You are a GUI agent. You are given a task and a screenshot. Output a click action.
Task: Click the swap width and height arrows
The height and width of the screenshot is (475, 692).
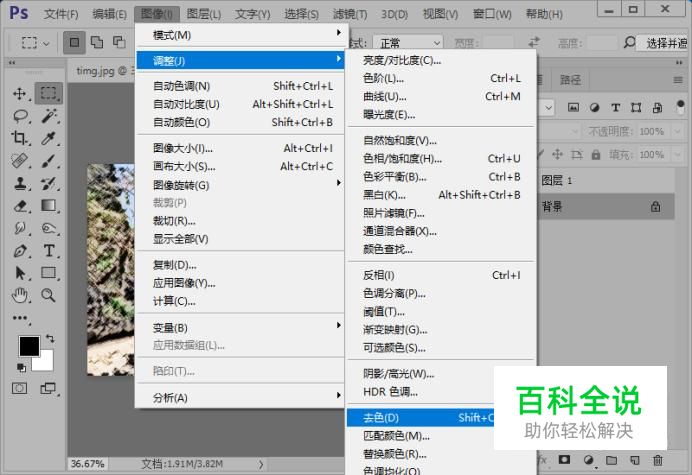pos(534,42)
